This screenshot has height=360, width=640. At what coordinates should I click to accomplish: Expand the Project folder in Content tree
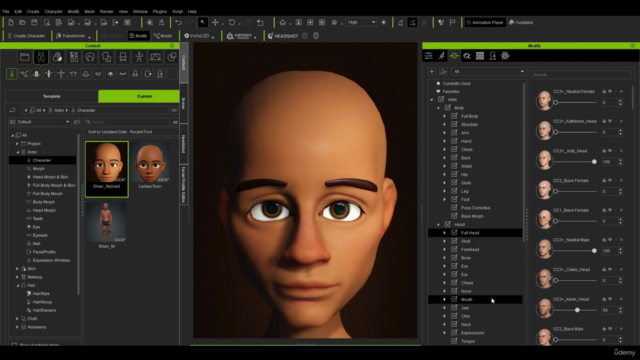(x=17, y=144)
